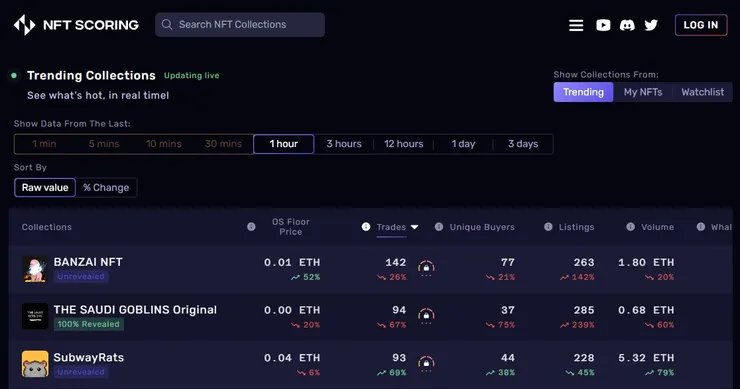Sort by % Change

[x=106, y=187]
